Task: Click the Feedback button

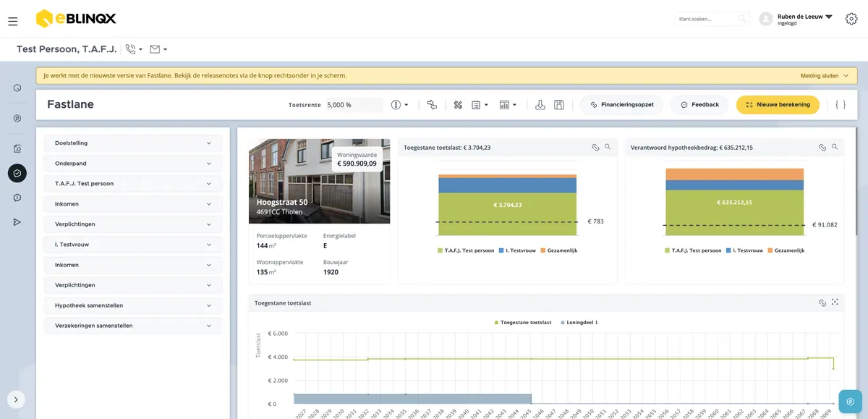Action: click(699, 105)
